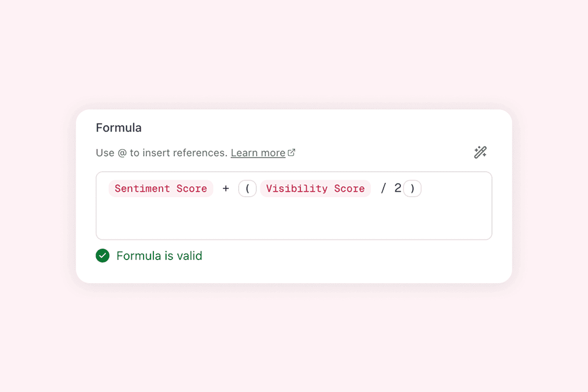Click the Use @ instruction text
Image resolution: width=588 pixels, height=392 pixels.
point(162,153)
